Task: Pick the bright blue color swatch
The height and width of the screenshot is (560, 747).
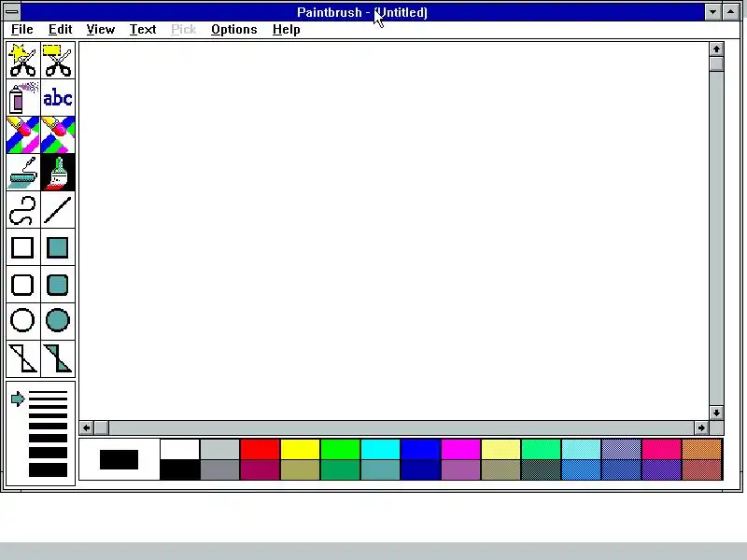Action: (420, 449)
